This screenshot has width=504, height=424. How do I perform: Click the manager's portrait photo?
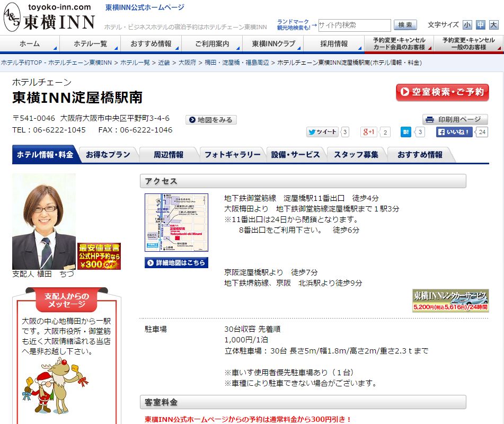click(x=44, y=222)
